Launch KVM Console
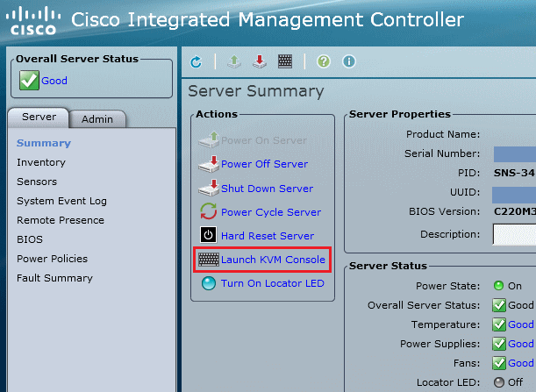The height and width of the screenshot is (392, 536). tap(273, 260)
